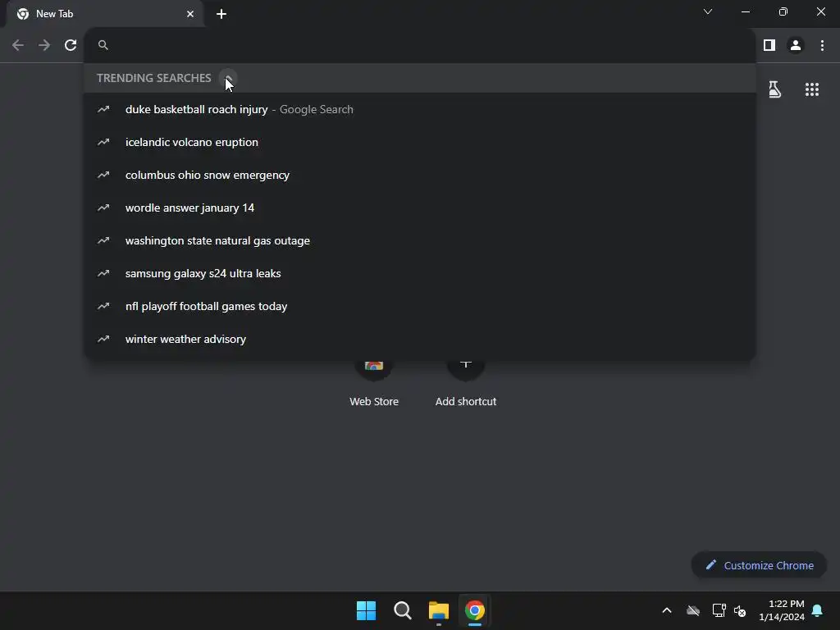The image size is (840, 630).
Task: Reload the page with refresh icon
Action: [71, 46]
